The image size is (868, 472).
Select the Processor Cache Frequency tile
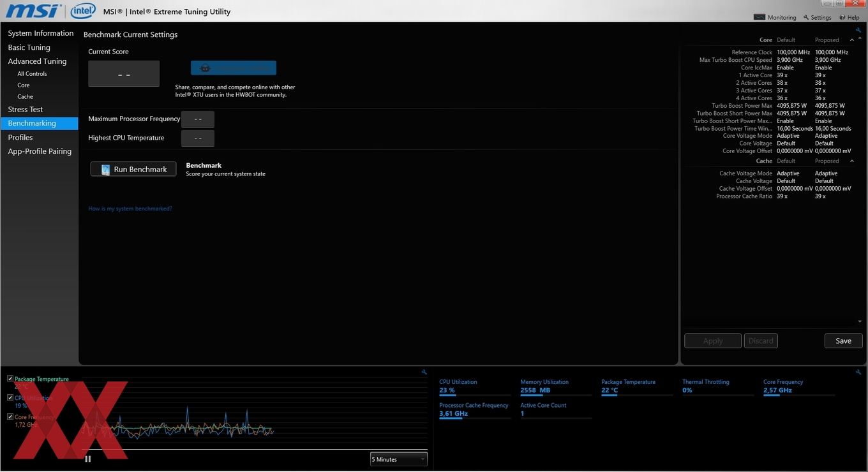[475, 410]
